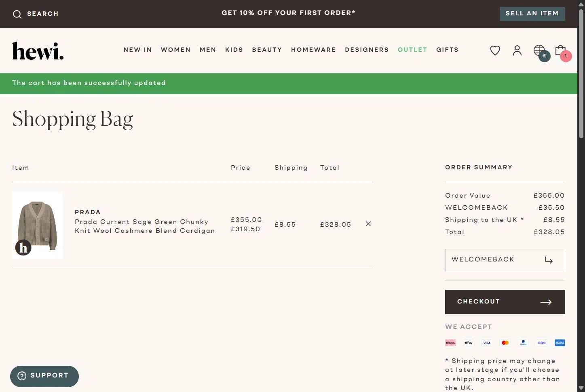The height and width of the screenshot is (392, 585).
Task: Click scrollbar down arrow
Action: [x=581, y=388]
